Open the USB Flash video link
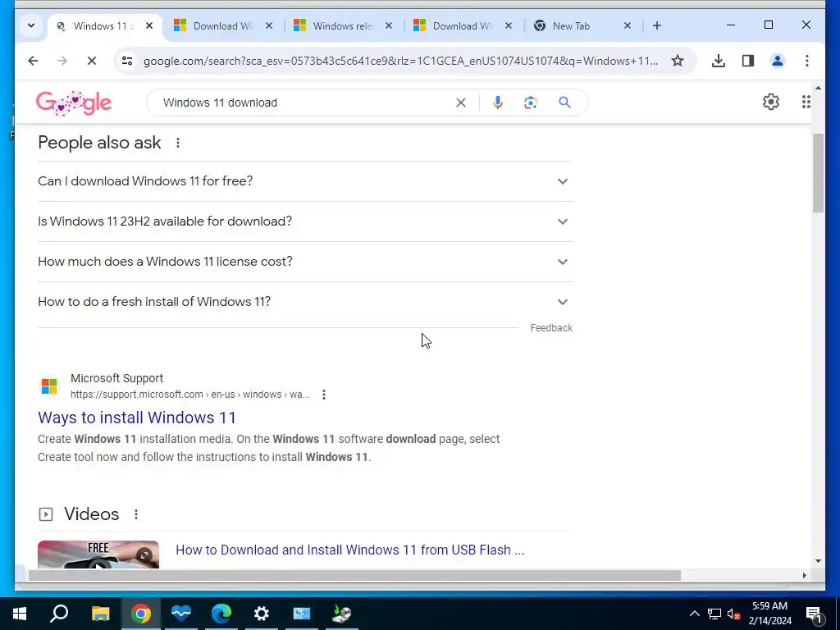The width and height of the screenshot is (840, 630). [x=349, y=550]
